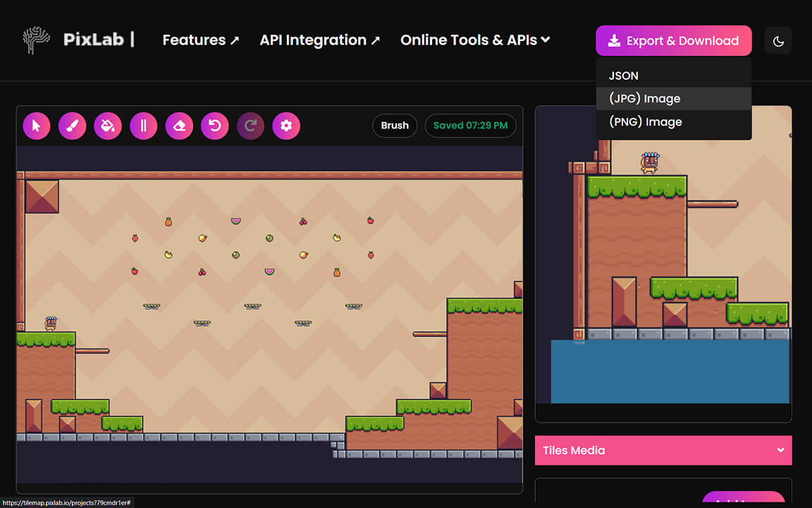The height and width of the screenshot is (508, 812).
Task: Toggle dark mode with the moon icon
Action: coord(778,40)
